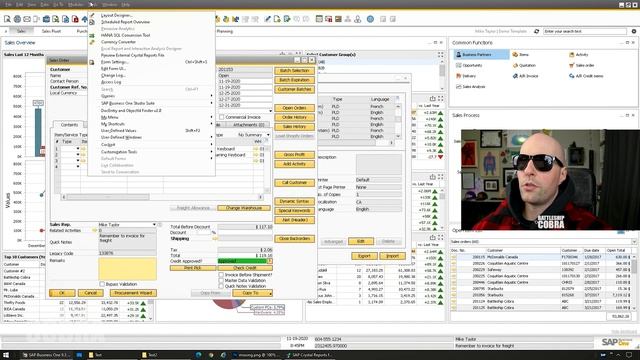Screen dimensions: 640x360
Task: Click the red PDF export toolbar icon
Action: click(75, 19)
